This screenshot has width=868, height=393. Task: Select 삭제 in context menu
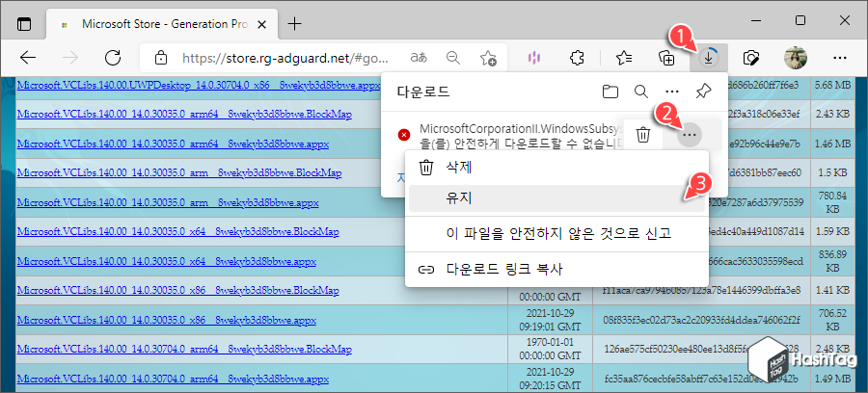tap(556, 168)
